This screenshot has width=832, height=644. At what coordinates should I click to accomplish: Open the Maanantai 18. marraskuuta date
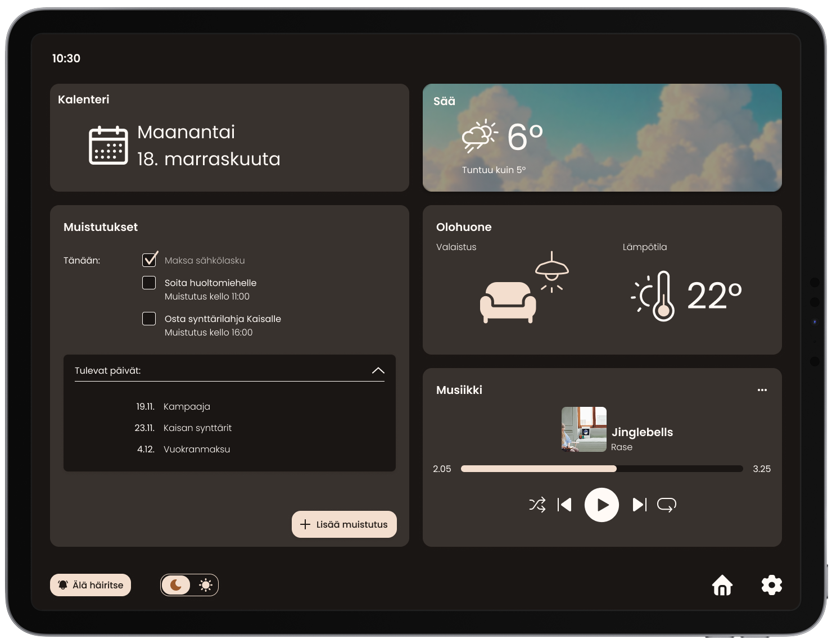point(209,146)
